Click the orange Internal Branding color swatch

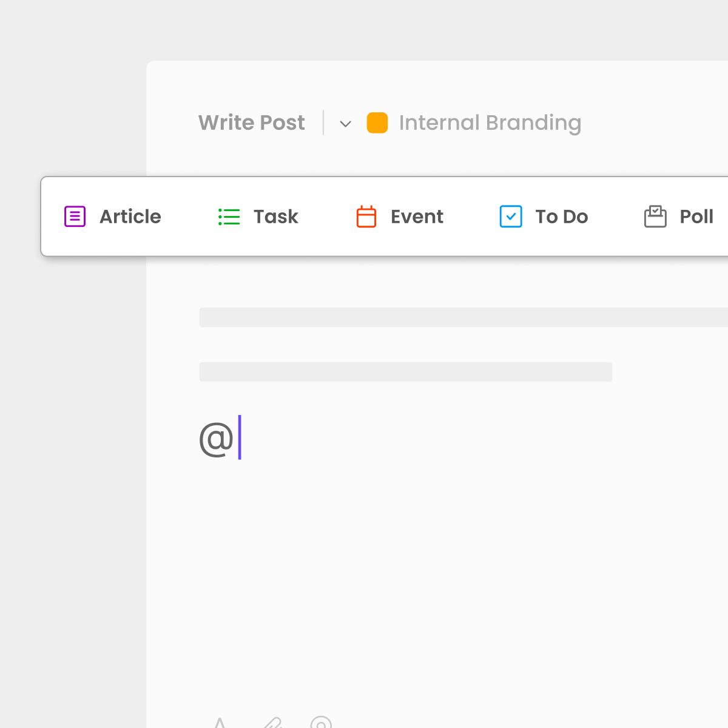pos(377,123)
